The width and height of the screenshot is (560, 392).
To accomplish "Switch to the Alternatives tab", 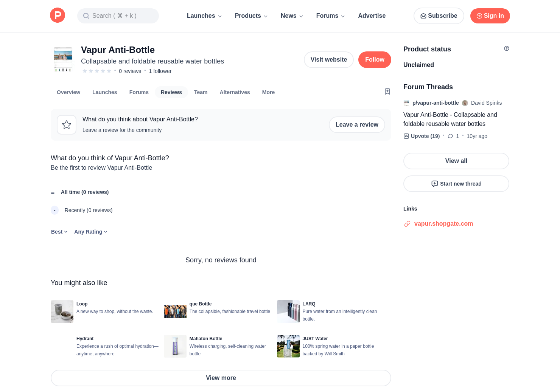I will click(x=235, y=92).
